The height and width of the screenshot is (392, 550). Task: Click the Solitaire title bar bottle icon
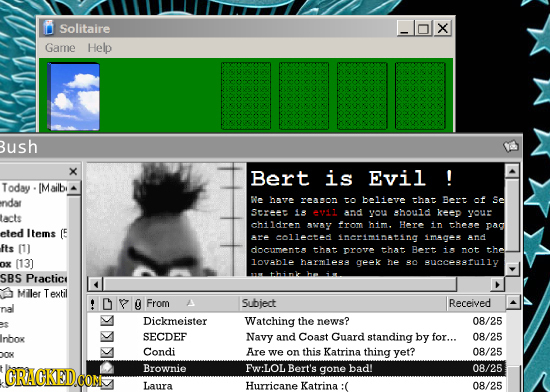[48, 28]
